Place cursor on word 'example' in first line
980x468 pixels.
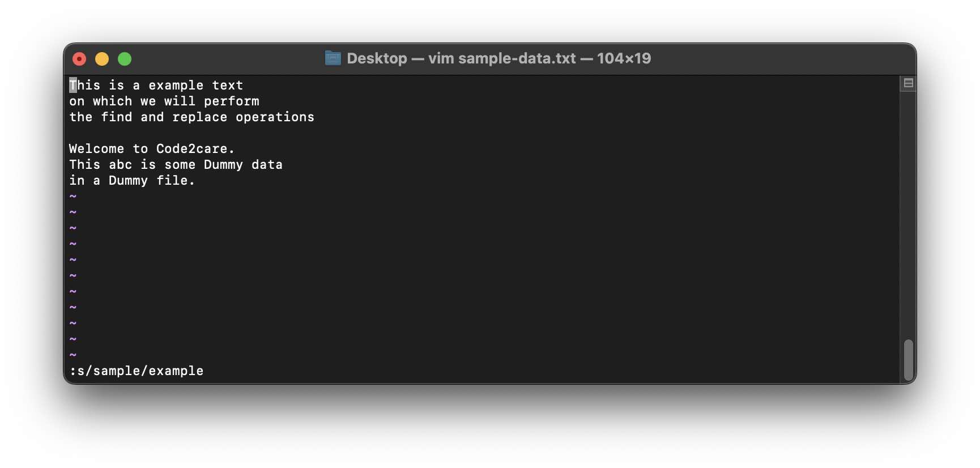point(176,86)
